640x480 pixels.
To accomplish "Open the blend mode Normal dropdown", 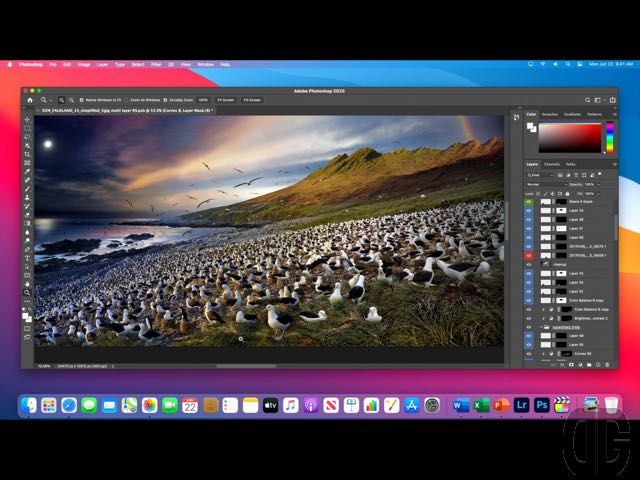I will point(546,184).
